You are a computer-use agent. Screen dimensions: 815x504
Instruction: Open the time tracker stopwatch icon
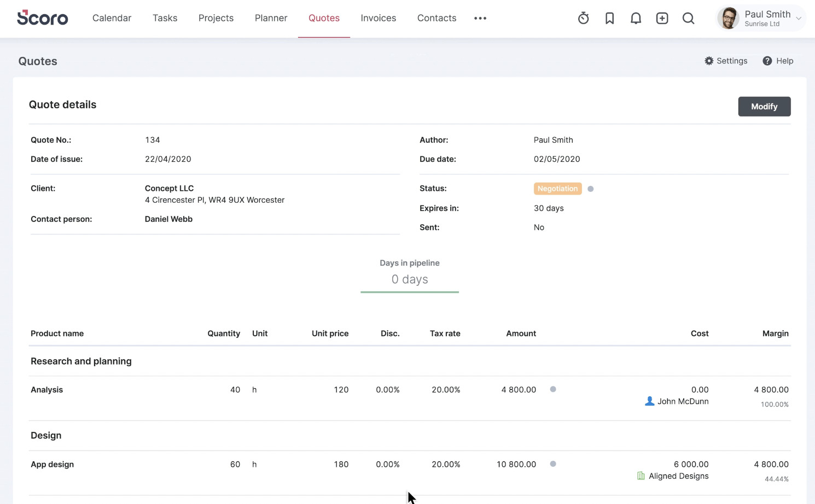[x=584, y=18]
